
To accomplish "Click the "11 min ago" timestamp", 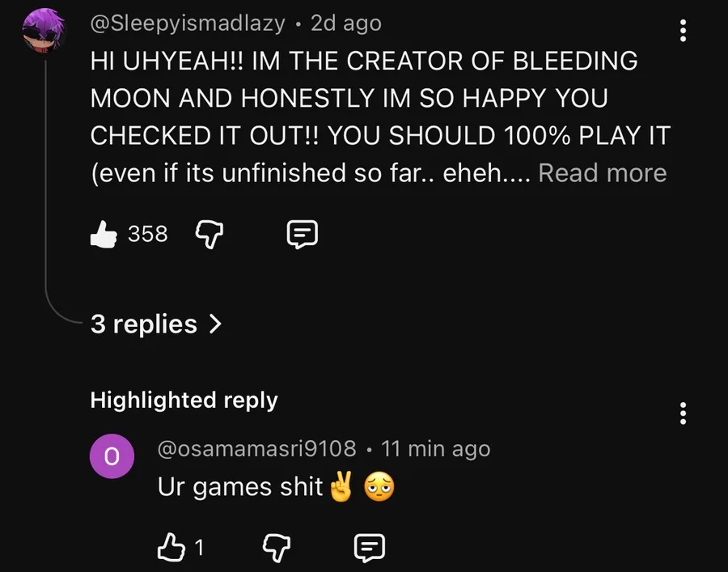I will [435, 447].
